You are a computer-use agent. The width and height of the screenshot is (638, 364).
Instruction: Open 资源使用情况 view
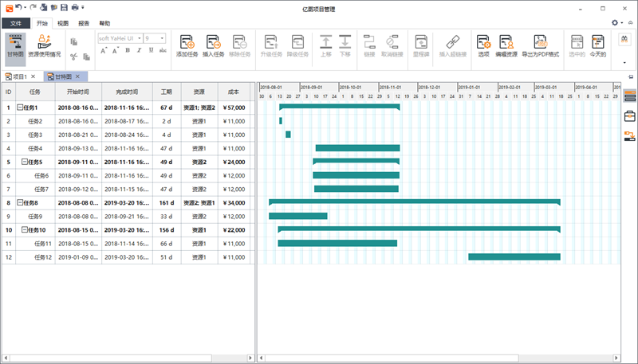click(x=44, y=46)
